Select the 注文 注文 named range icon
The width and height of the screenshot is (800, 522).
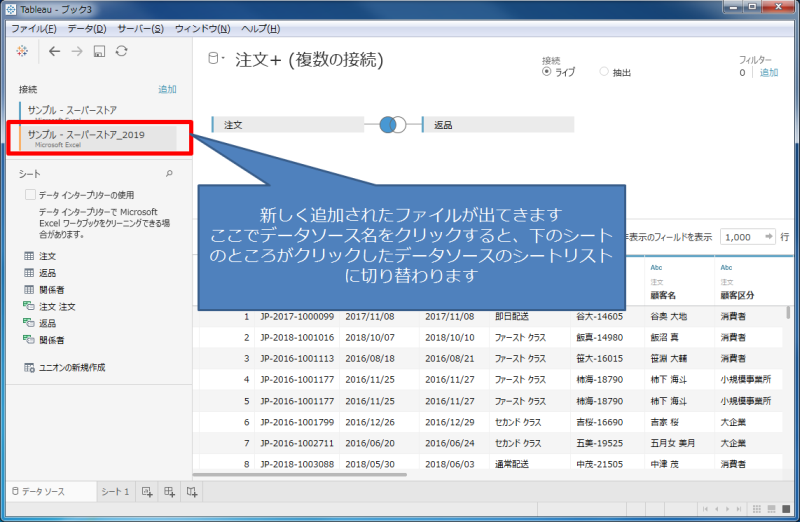(x=29, y=306)
